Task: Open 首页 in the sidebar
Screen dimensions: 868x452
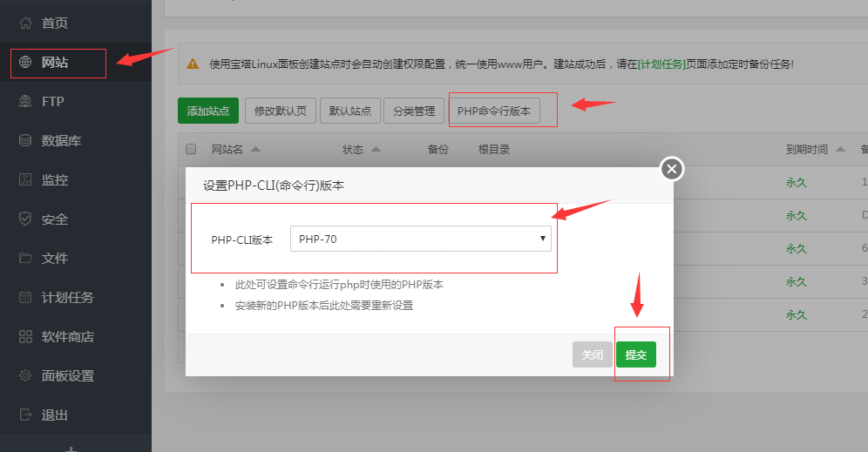Action: point(55,23)
